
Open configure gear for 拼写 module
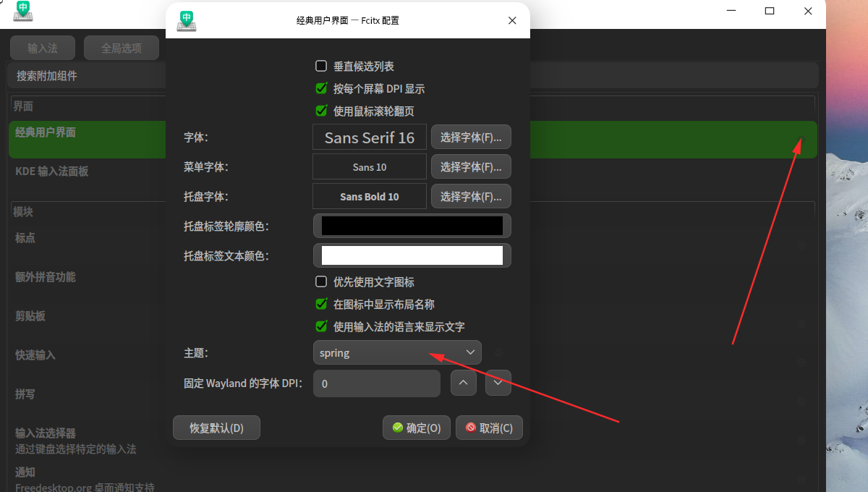click(801, 402)
